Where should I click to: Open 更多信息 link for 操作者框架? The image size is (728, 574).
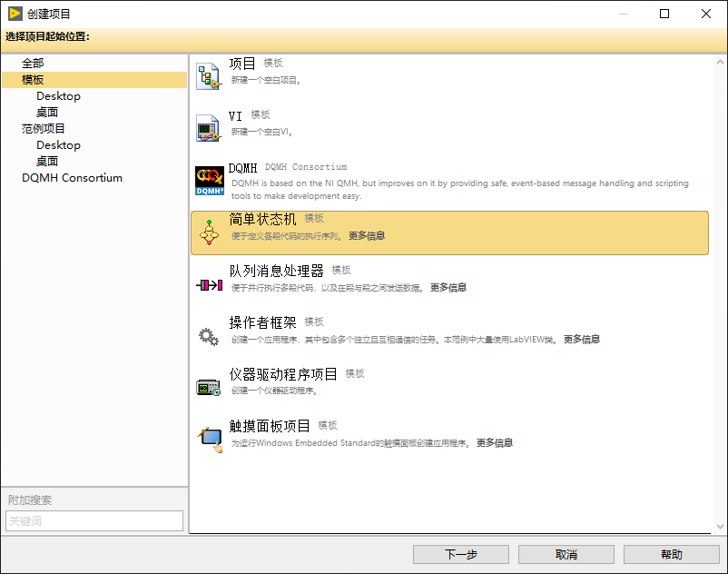point(581,340)
